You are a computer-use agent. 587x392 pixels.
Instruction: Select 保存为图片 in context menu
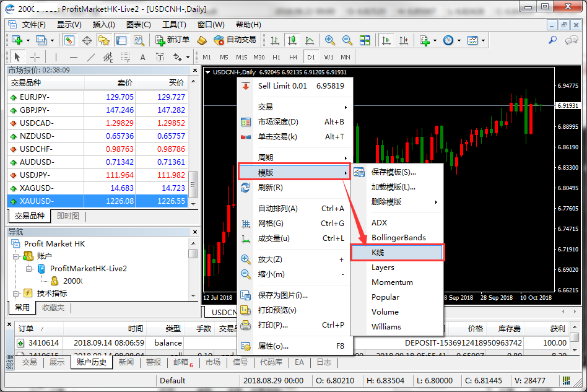coord(282,295)
